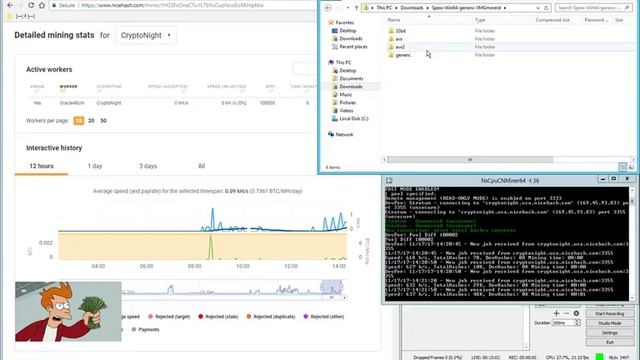Go to the browser home page
The width and height of the screenshot is (640, 360).
(42, 5)
